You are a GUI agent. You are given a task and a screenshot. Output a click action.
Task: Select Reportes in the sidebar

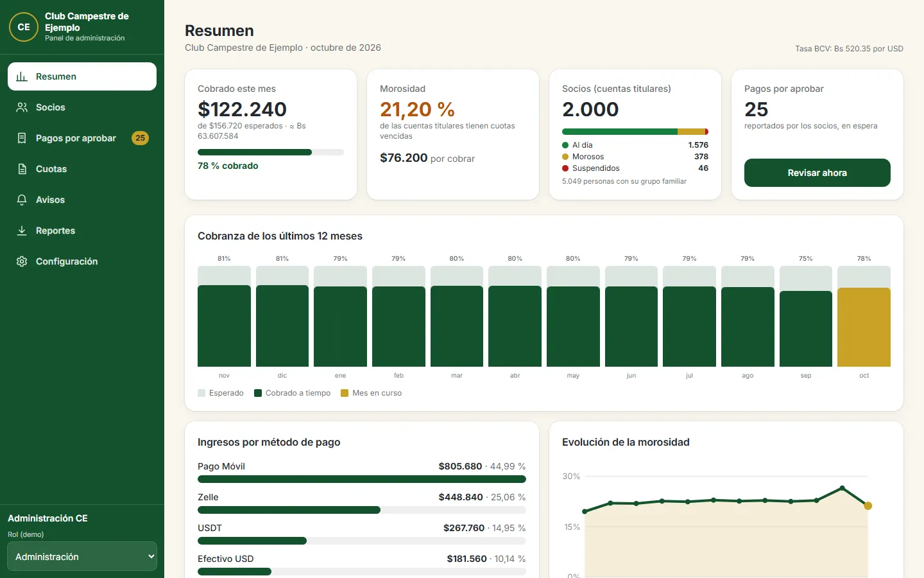[82, 231]
